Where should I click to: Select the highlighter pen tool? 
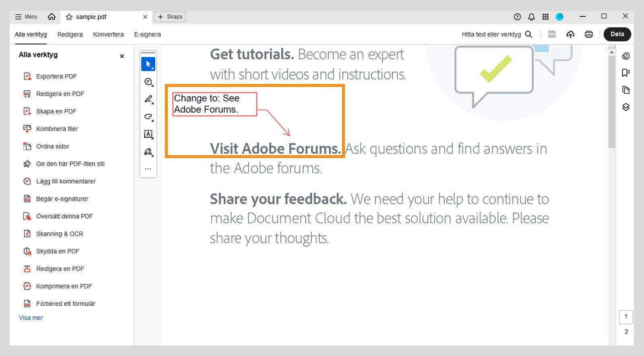pos(148,99)
